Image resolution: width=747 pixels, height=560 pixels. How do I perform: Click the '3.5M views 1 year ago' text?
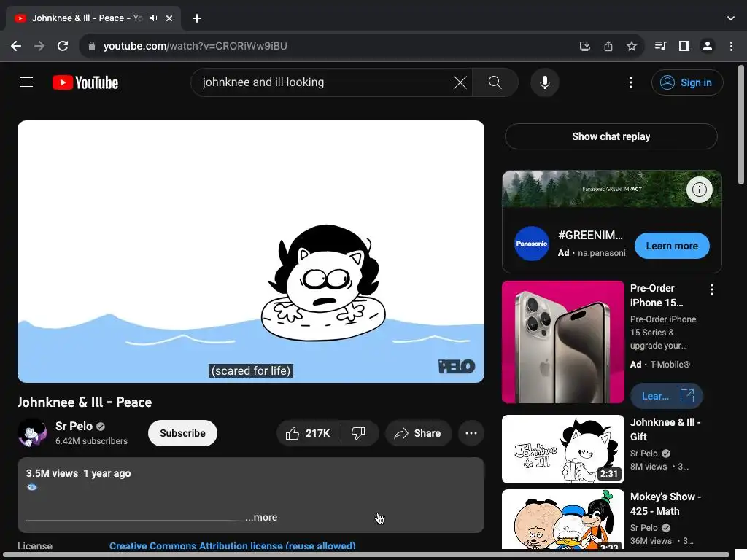click(x=78, y=473)
